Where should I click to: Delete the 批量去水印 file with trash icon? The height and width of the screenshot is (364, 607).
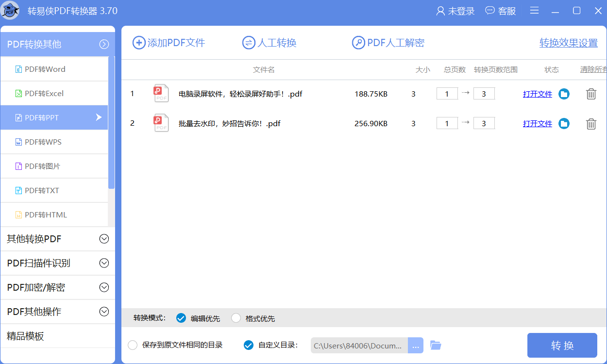coord(591,124)
